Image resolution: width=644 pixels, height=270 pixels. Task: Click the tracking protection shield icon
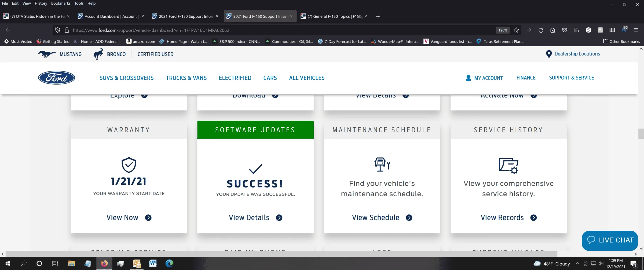coord(57,30)
